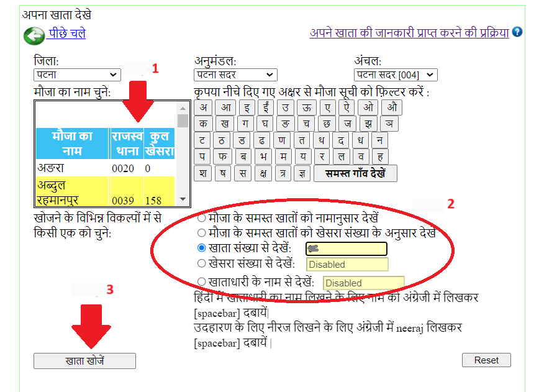Screen dimensions: 539x392
Task: Select मौजा के समस्त खातों को नामानुसार देखें radio
Action: (x=202, y=218)
